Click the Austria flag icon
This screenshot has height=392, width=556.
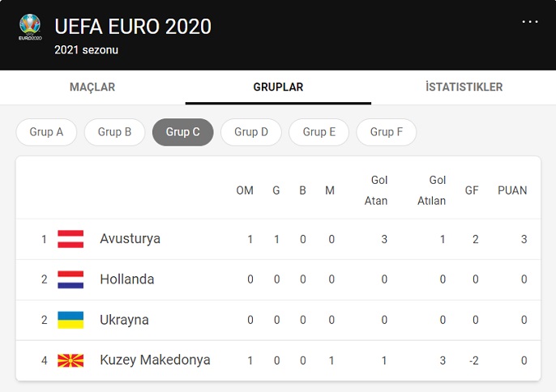click(x=71, y=239)
